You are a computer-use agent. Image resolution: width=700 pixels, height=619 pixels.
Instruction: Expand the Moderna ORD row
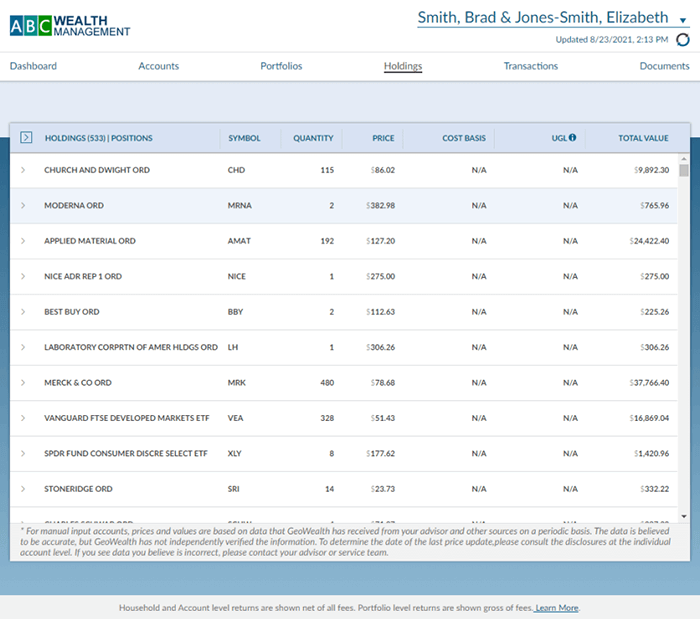point(23,205)
